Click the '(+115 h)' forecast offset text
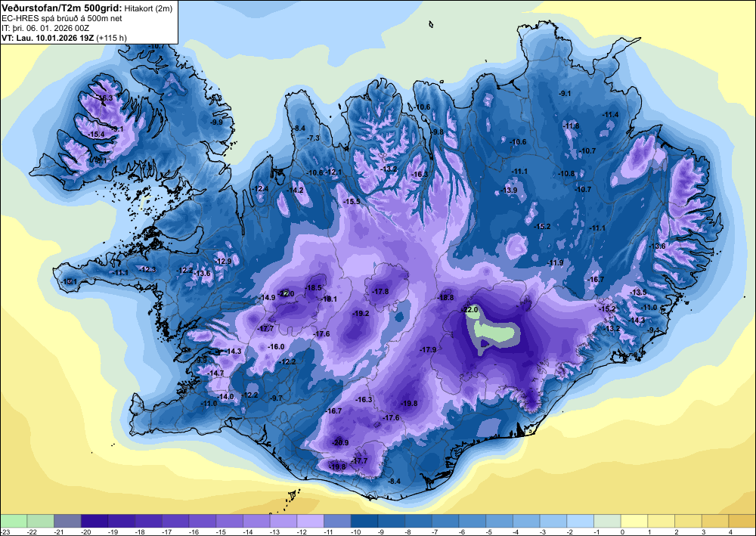 (111, 38)
